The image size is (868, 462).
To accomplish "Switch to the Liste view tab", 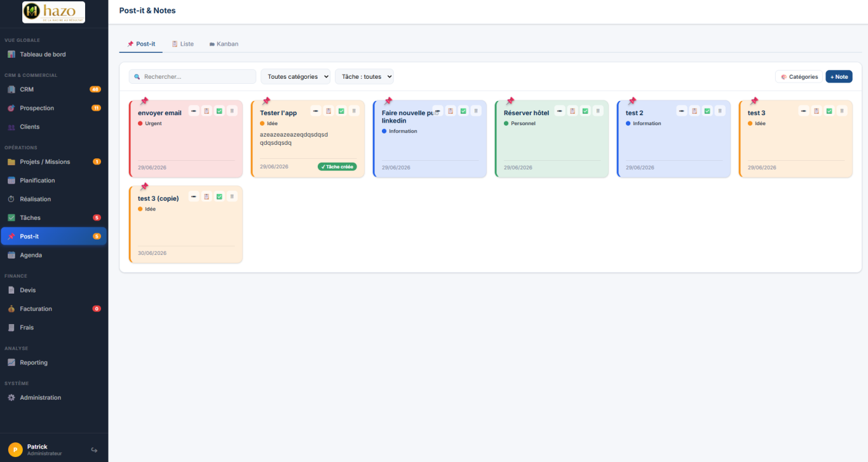I will coord(183,44).
